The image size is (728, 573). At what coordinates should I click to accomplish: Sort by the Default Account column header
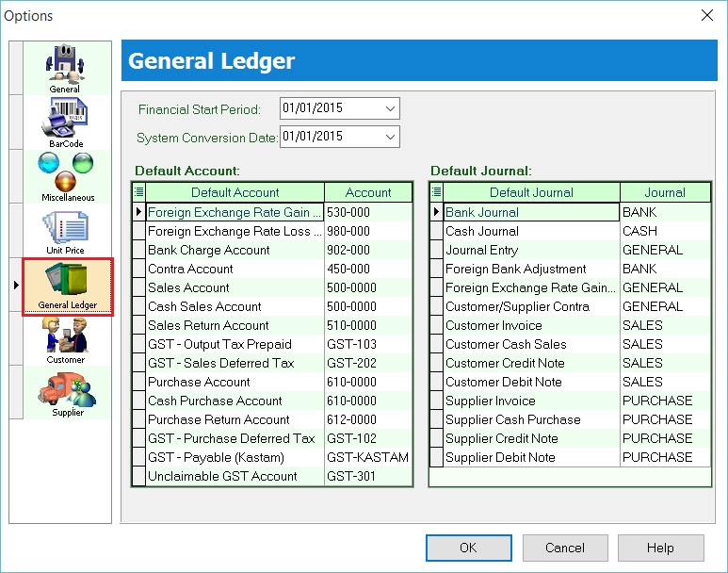coord(235,192)
